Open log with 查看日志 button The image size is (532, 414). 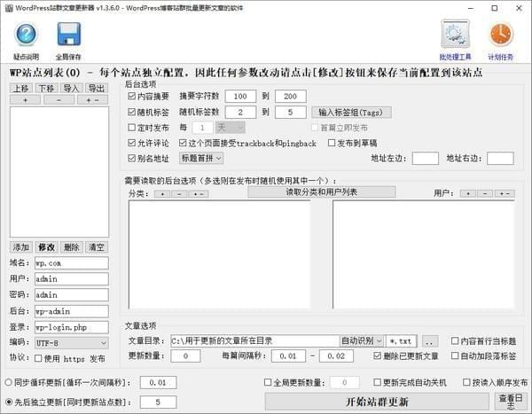point(511,402)
